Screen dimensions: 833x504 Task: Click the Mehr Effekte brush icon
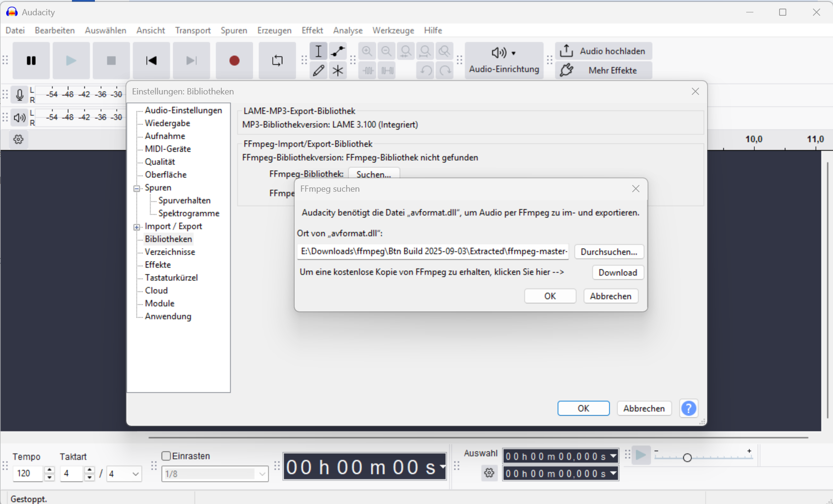567,70
